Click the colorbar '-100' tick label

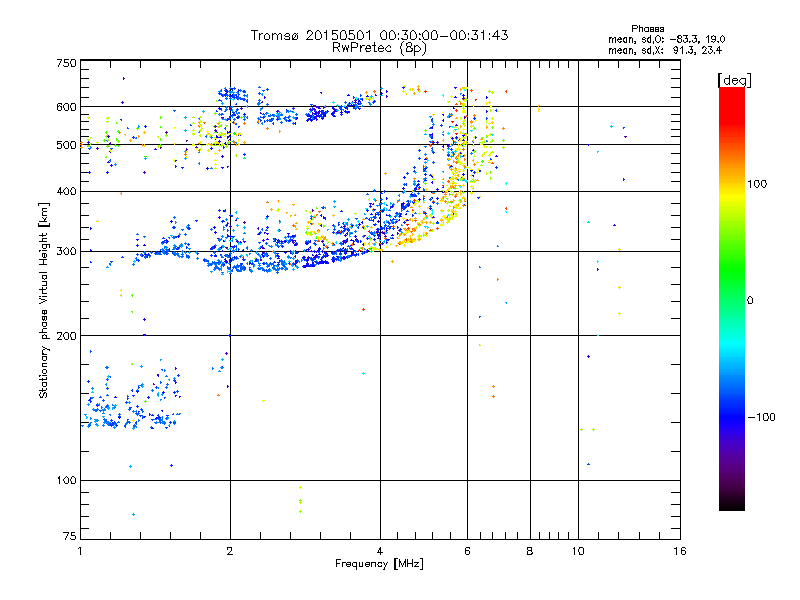coord(761,417)
